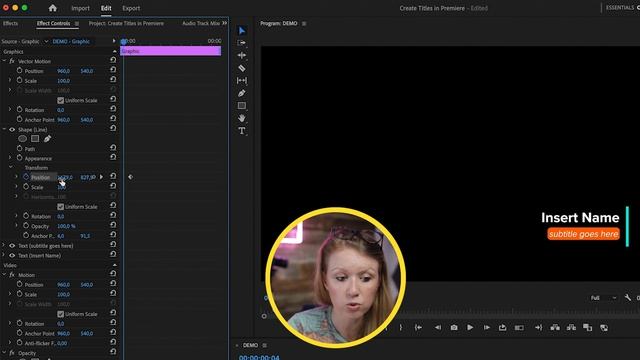Select the Type tool

(x=242, y=131)
